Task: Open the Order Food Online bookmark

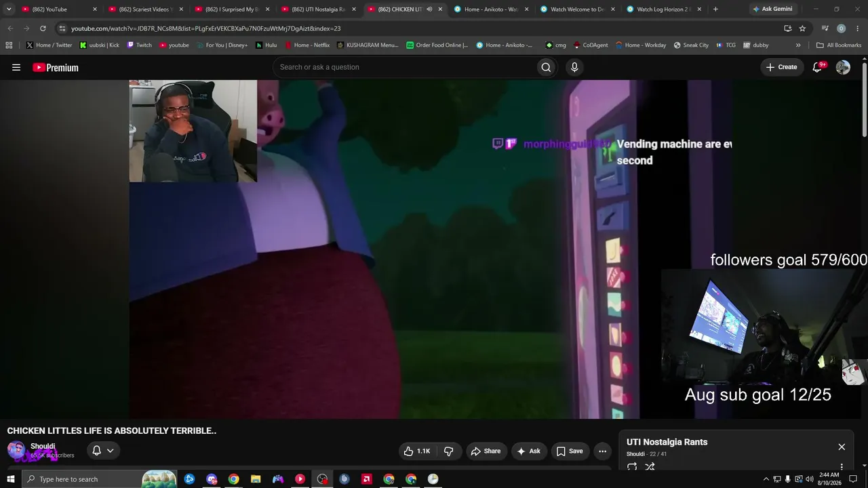Action: click(437, 45)
